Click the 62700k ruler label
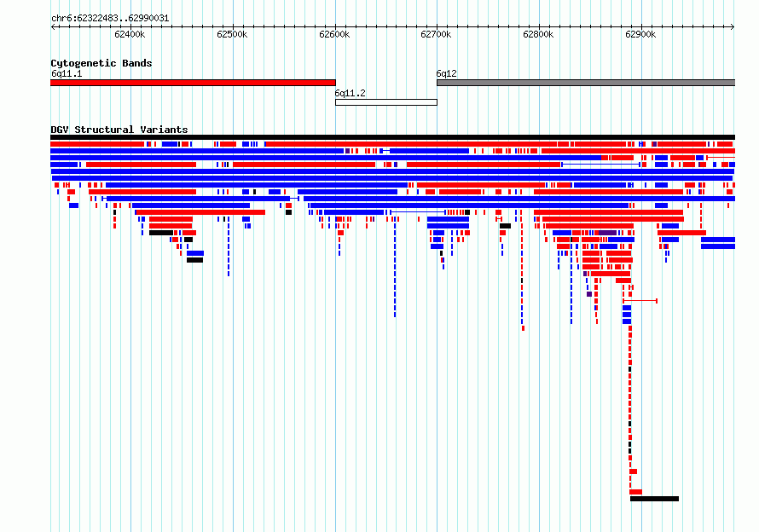Viewport: 759px width, 532px height. pos(436,34)
